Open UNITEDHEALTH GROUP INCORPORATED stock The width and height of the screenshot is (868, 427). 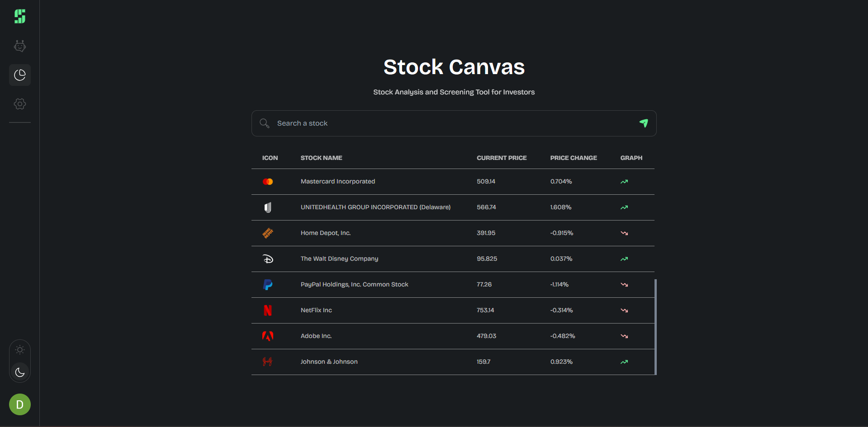pyautogui.click(x=375, y=207)
